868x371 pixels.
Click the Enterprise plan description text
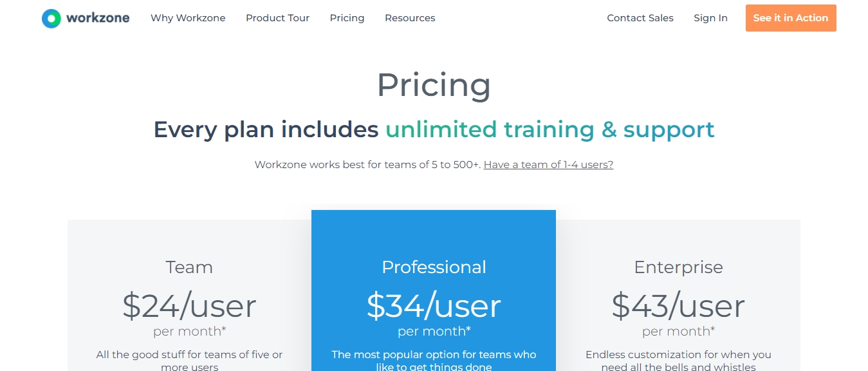pos(678,361)
